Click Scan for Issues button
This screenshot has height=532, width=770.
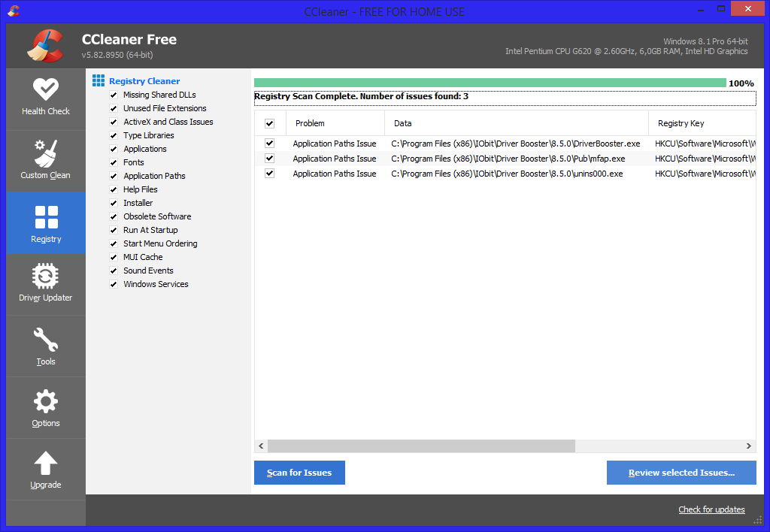pyautogui.click(x=299, y=473)
